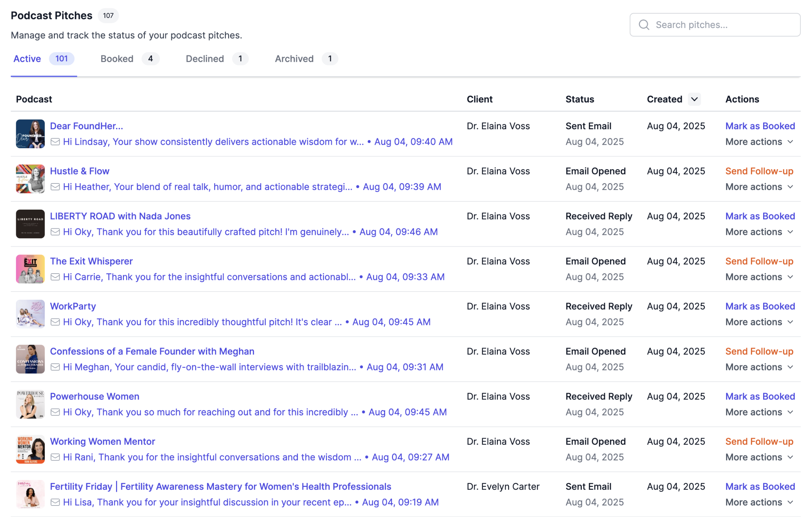The height and width of the screenshot is (517, 812).
Task: Open the Confessions of a Female Founder pitch
Action: 152,351
